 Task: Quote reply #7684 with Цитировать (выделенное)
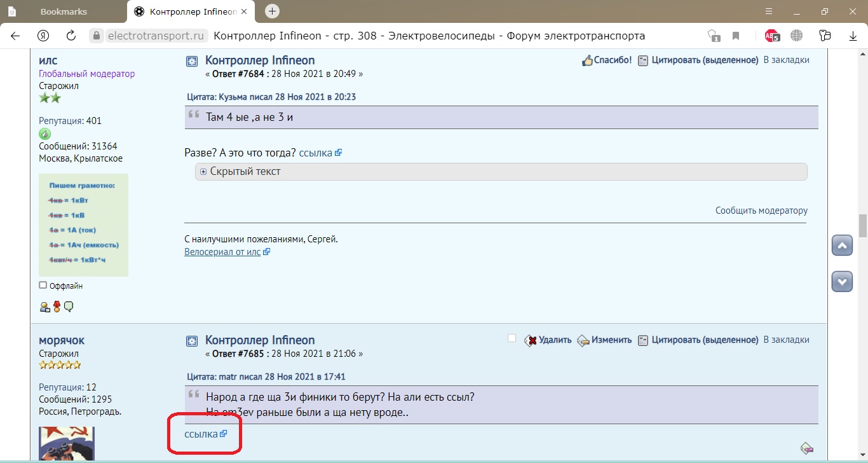pos(698,60)
